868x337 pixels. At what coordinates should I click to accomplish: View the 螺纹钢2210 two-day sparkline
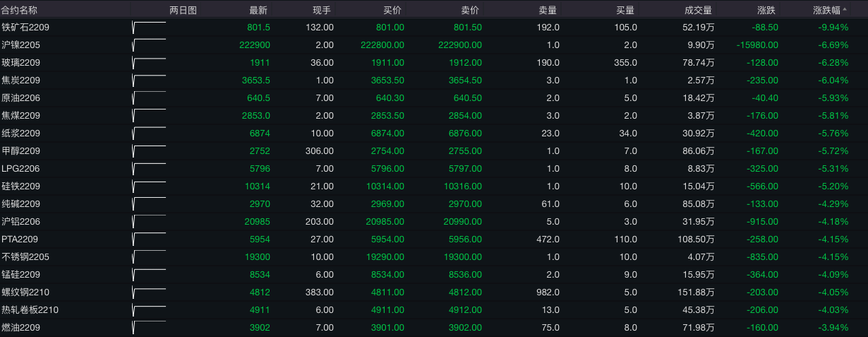[149, 292]
